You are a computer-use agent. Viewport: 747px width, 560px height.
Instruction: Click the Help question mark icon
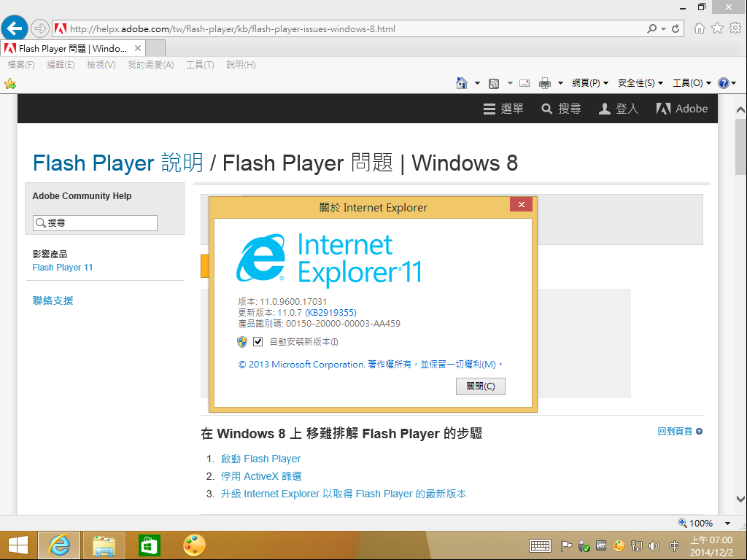[723, 83]
